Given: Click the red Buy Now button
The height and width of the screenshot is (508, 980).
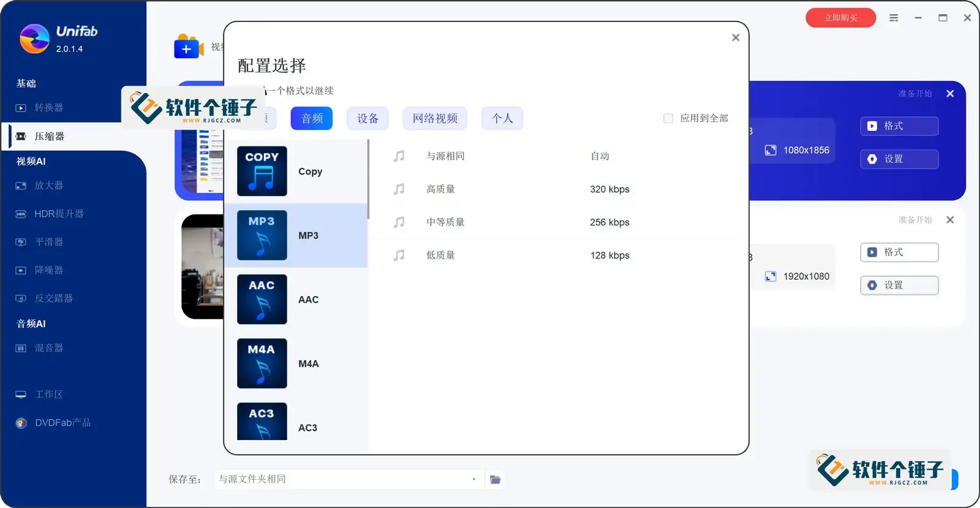Looking at the screenshot, I should coord(840,18).
